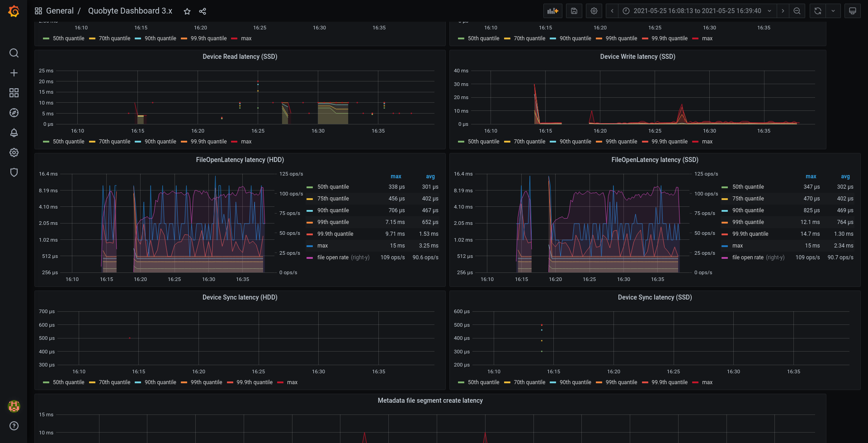868x443 pixels.
Task: Open the Server Admin shield icon
Action: pyautogui.click(x=14, y=172)
